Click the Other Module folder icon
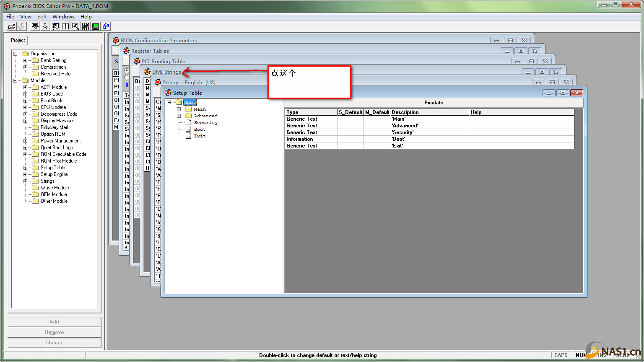This screenshot has height=362, width=644. tap(35, 201)
